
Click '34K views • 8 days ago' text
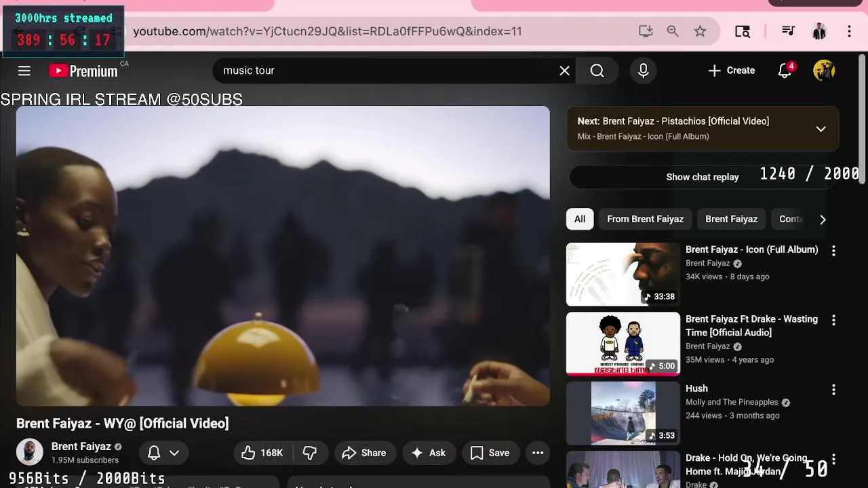point(727,277)
